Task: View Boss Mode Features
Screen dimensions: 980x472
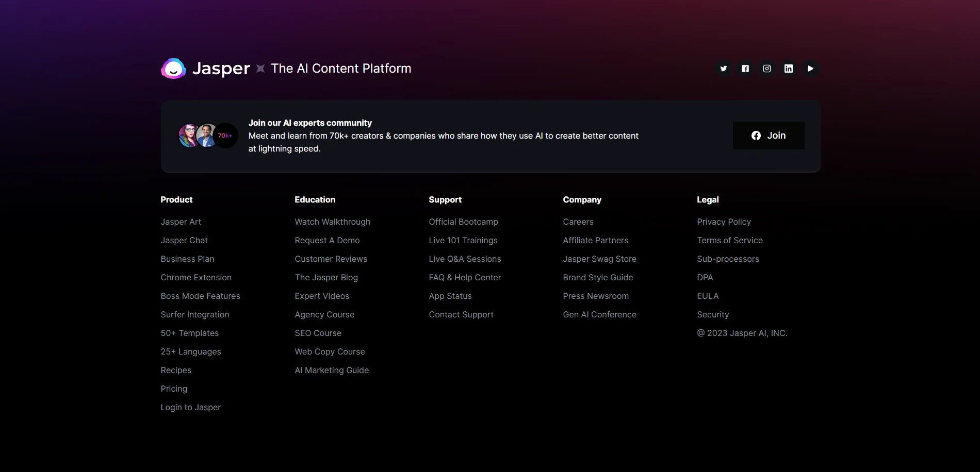Action: coord(200,296)
